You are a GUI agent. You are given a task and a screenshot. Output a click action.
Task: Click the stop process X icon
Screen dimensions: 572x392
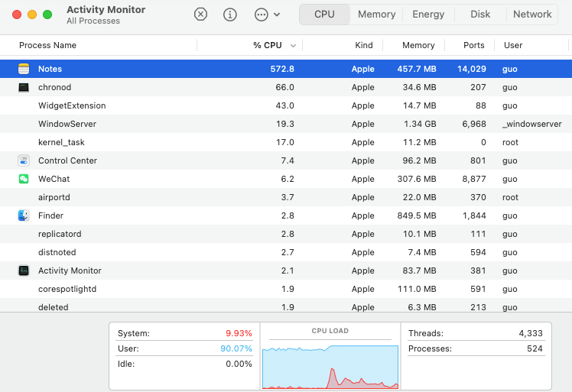click(x=200, y=15)
